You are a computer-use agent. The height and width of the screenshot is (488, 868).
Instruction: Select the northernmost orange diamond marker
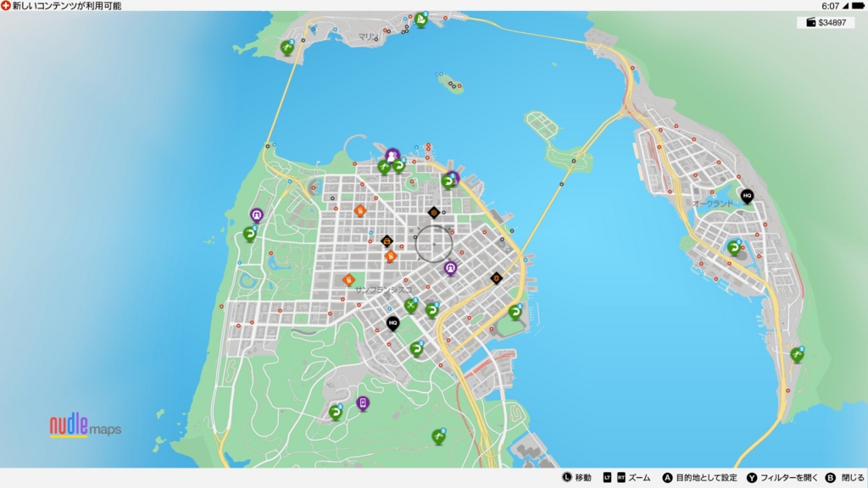359,211
